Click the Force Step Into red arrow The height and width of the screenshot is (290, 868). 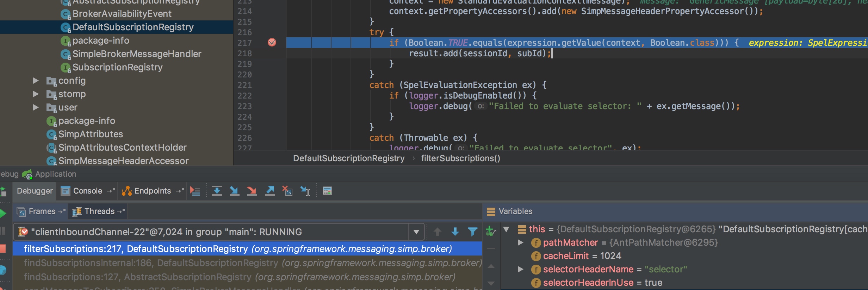click(252, 191)
